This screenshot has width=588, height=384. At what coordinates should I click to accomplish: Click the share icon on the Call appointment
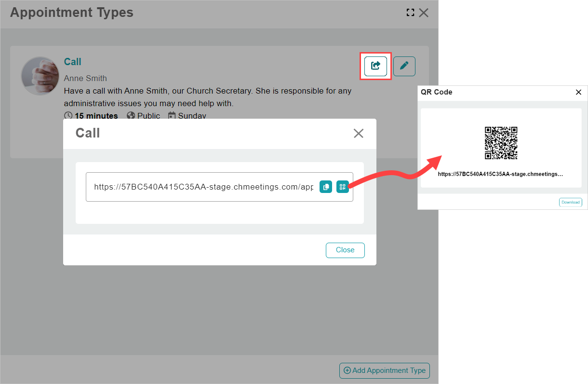pos(375,66)
